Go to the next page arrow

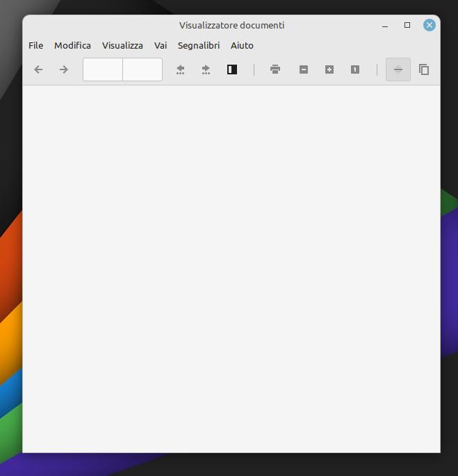64,69
